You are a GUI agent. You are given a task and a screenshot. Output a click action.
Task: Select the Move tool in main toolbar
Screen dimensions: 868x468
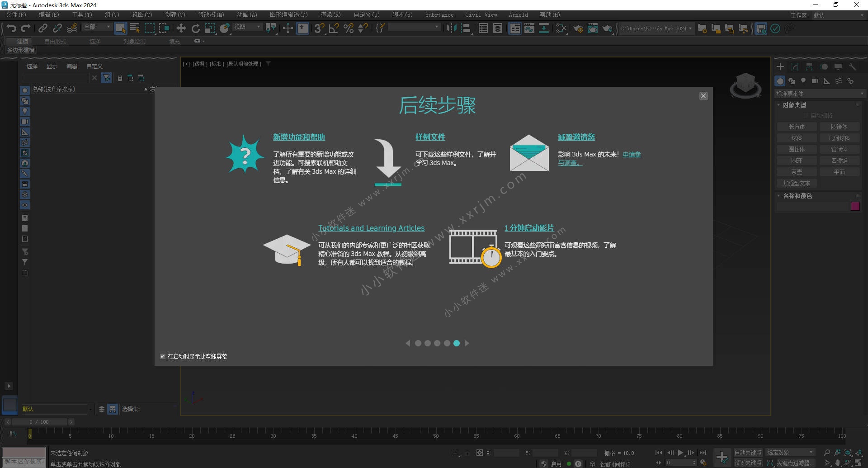click(x=181, y=28)
